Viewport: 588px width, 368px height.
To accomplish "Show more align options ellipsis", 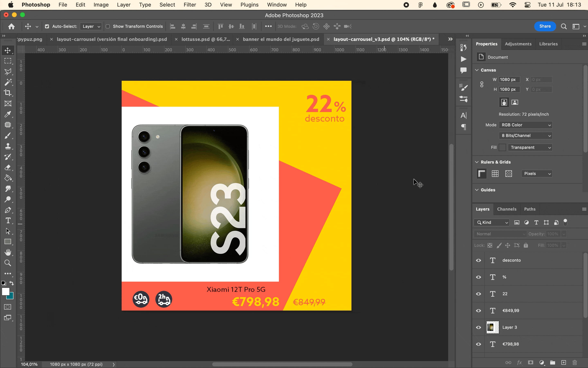I will point(268,26).
